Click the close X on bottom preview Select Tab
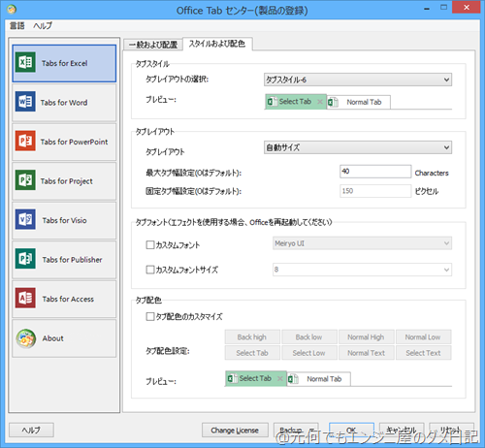The image size is (485, 448). (280, 378)
